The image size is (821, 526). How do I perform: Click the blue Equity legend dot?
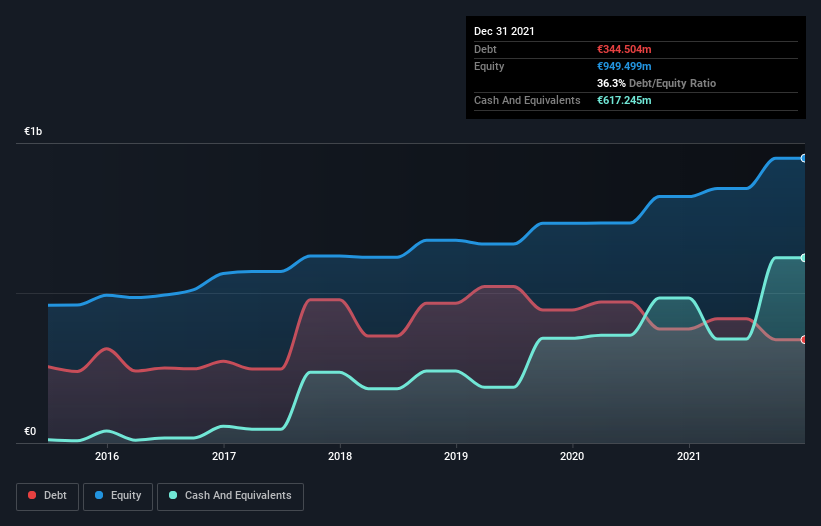point(99,495)
